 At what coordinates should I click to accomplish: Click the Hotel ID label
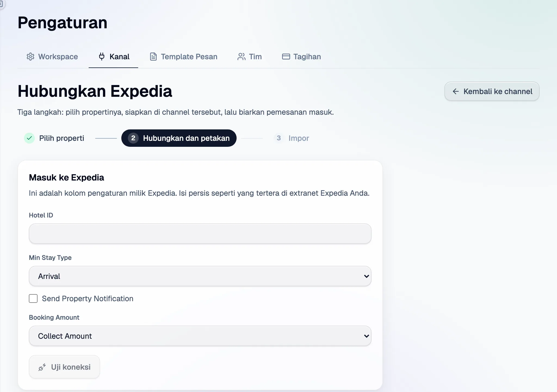pyautogui.click(x=41, y=215)
